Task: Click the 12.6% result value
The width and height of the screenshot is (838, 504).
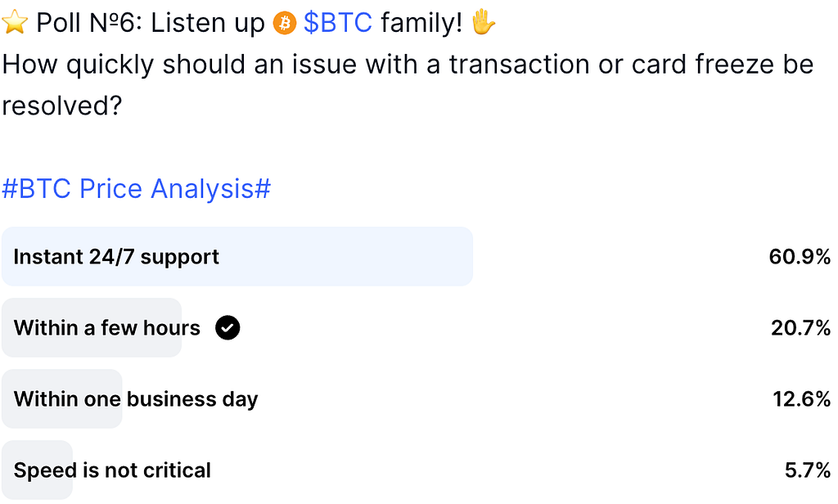Action: (802, 398)
